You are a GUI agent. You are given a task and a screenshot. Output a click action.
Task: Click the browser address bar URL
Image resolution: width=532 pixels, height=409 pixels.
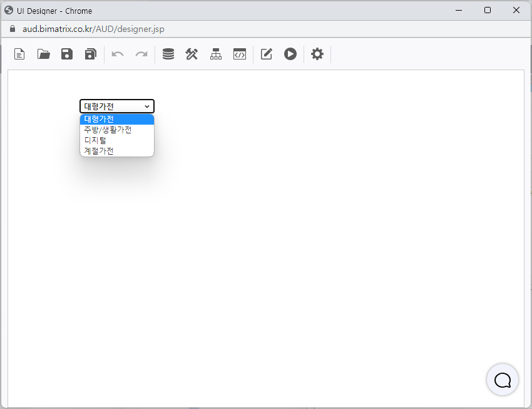94,29
